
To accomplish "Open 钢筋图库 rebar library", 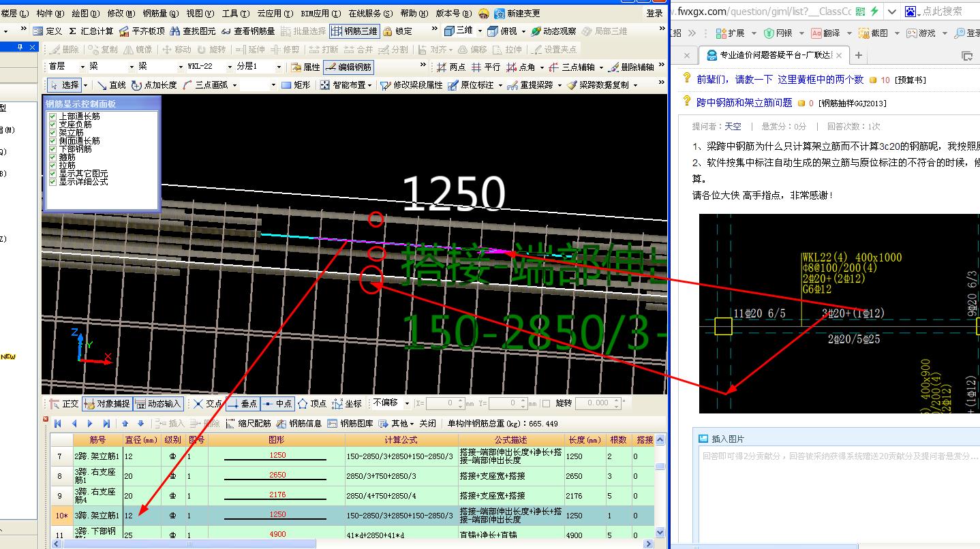I will click(350, 423).
